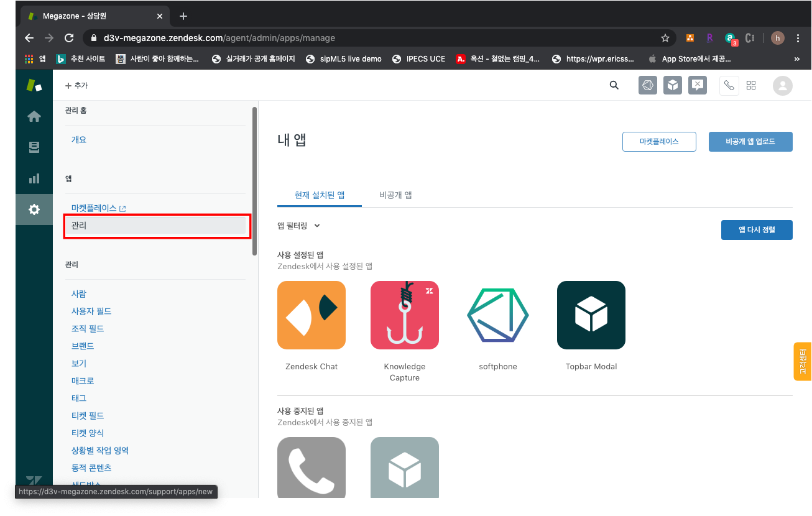Go to Home in Zendesk sidebar

pyautogui.click(x=34, y=116)
